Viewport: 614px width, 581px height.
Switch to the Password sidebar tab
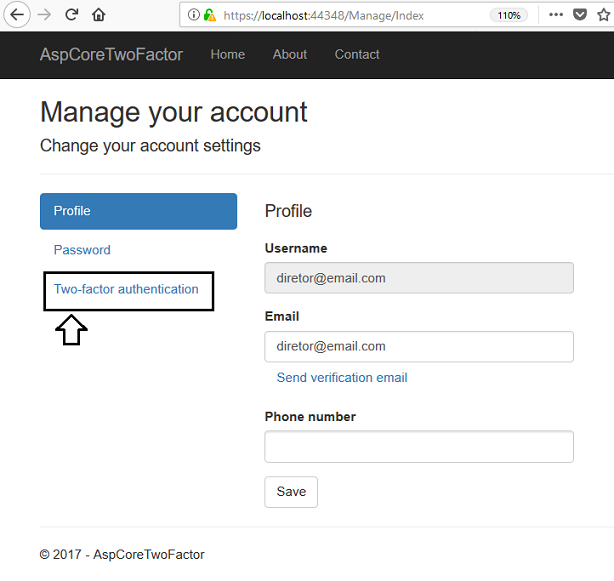82,250
